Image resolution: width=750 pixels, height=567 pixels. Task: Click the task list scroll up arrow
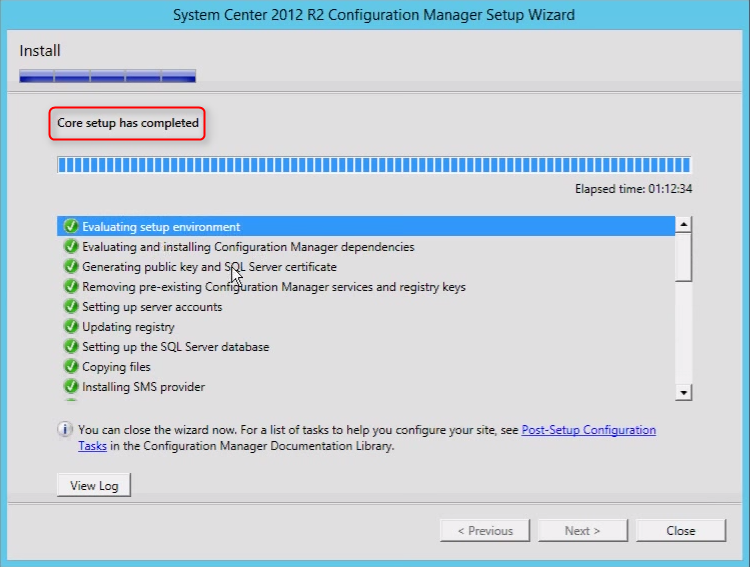[684, 224]
